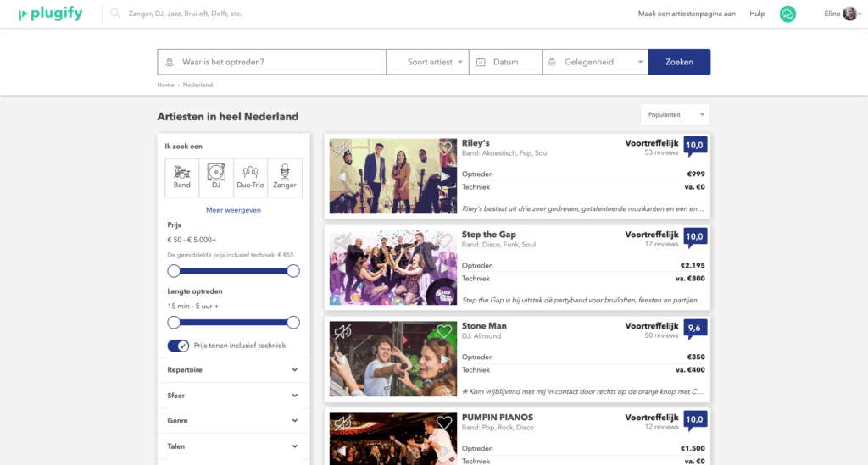Open the green chat messages icon

[x=787, y=14]
